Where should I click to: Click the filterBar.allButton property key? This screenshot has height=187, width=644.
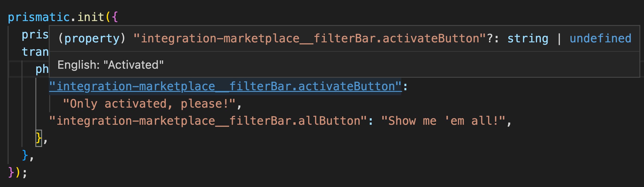(x=208, y=121)
